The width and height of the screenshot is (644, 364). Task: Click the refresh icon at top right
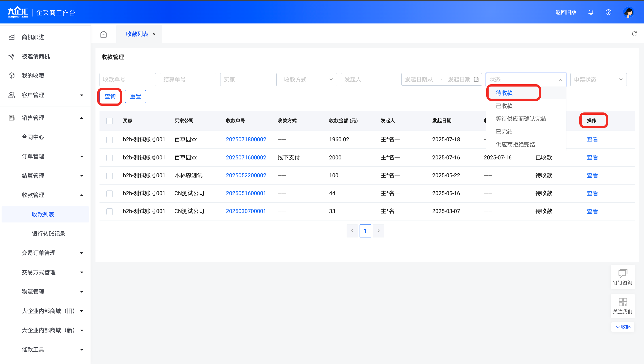(x=634, y=34)
